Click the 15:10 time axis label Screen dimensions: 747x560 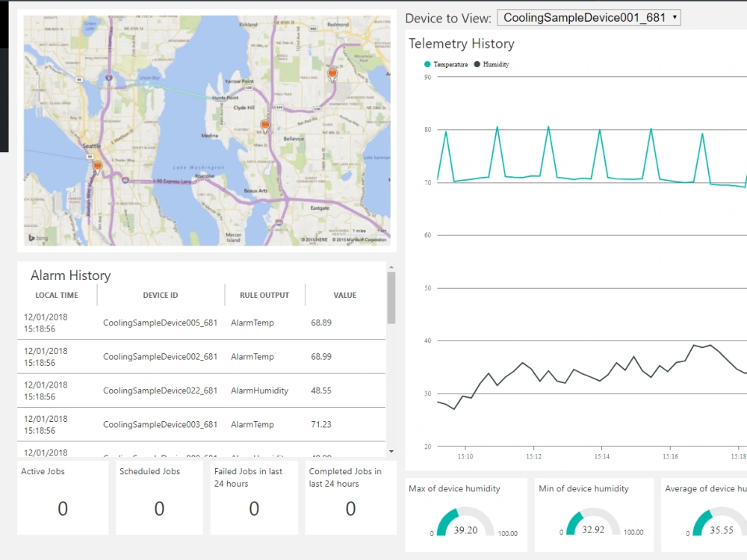click(465, 457)
